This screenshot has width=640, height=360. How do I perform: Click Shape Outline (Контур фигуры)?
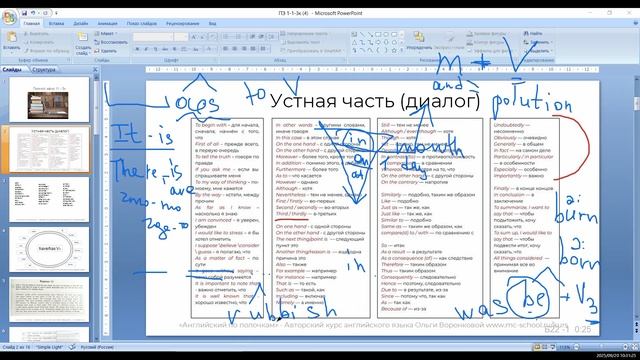486,42
